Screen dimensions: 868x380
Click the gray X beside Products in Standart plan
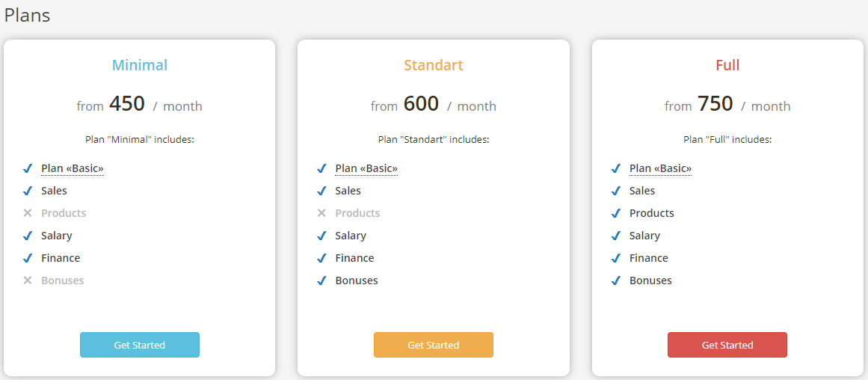[321, 213]
